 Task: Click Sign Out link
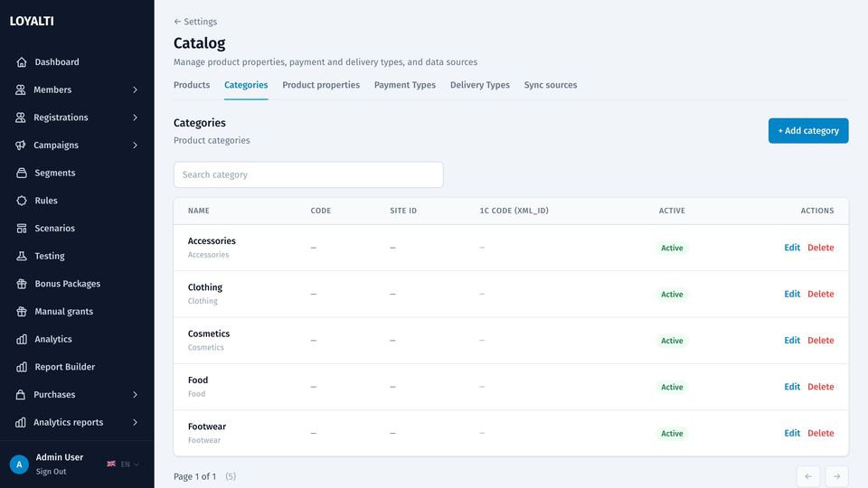(51, 472)
